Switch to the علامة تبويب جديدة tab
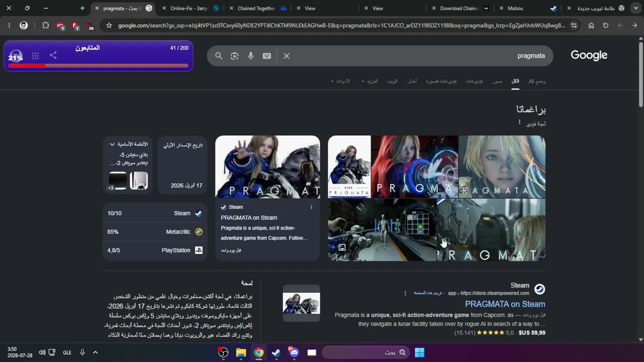The width and height of the screenshot is (644, 362). coord(596,8)
